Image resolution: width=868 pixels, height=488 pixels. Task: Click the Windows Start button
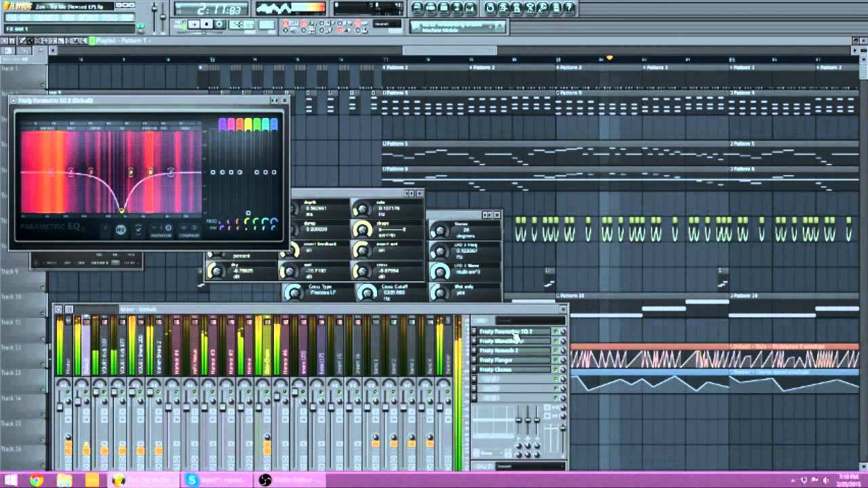10,480
